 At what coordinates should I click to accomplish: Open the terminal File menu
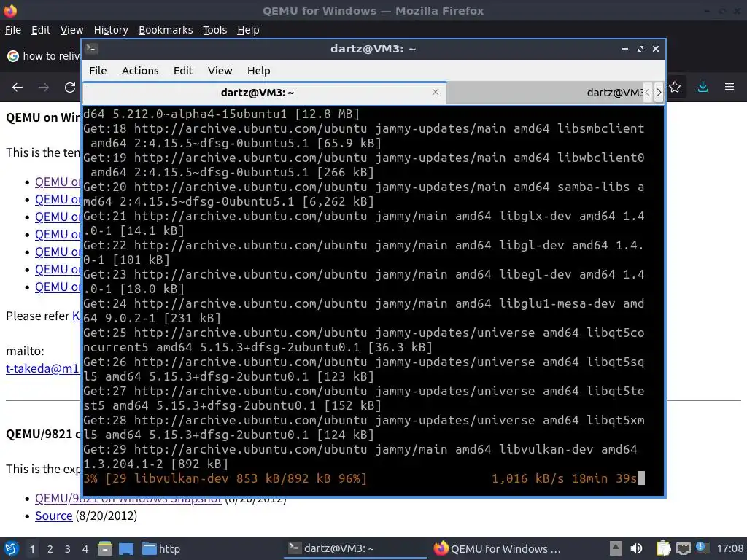(98, 71)
